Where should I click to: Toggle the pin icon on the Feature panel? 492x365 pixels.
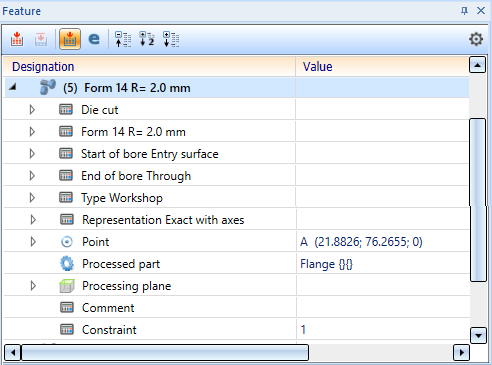[464, 11]
